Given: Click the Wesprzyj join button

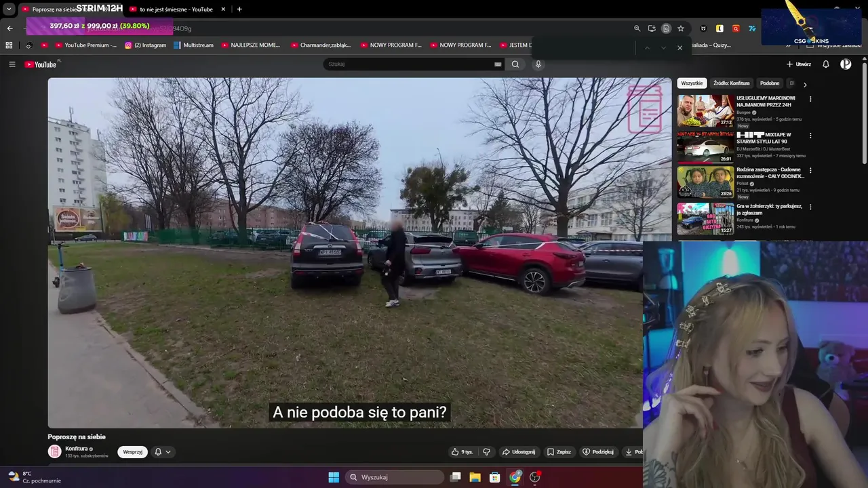Looking at the screenshot, I should 133,452.
